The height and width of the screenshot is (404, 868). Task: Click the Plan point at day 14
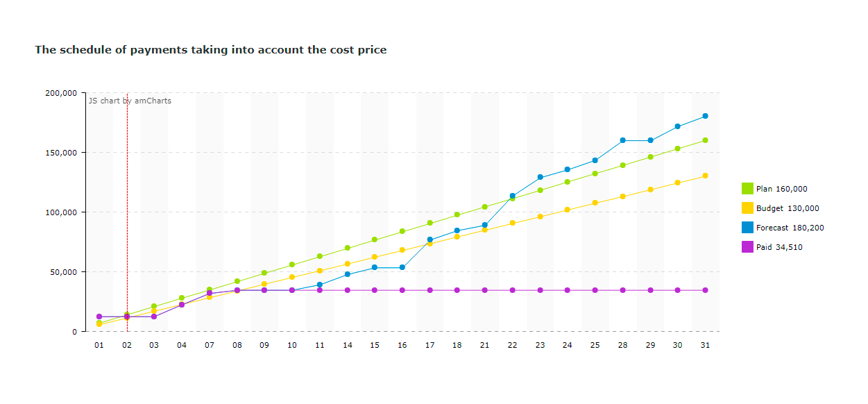(x=347, y=248)
